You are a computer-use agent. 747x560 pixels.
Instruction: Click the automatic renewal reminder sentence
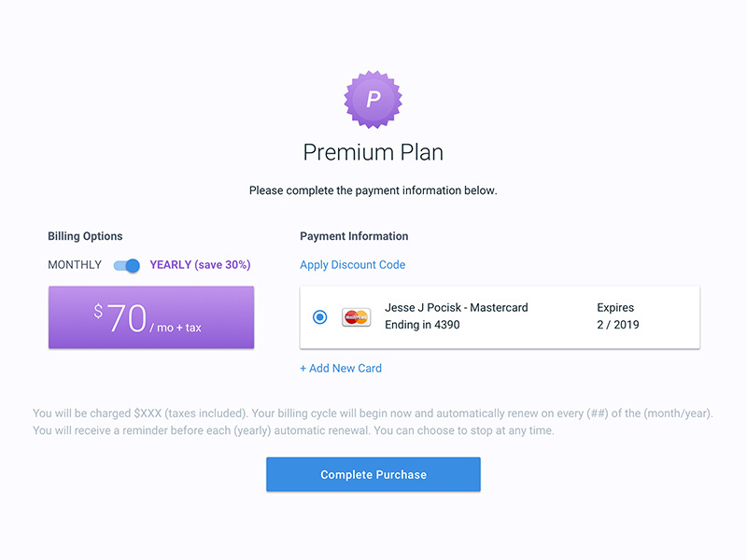293,430
